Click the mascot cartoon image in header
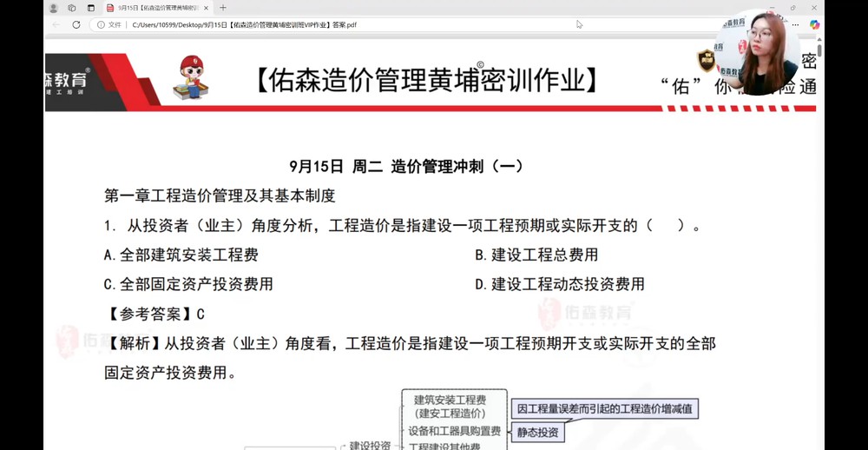 coord(191,77)
